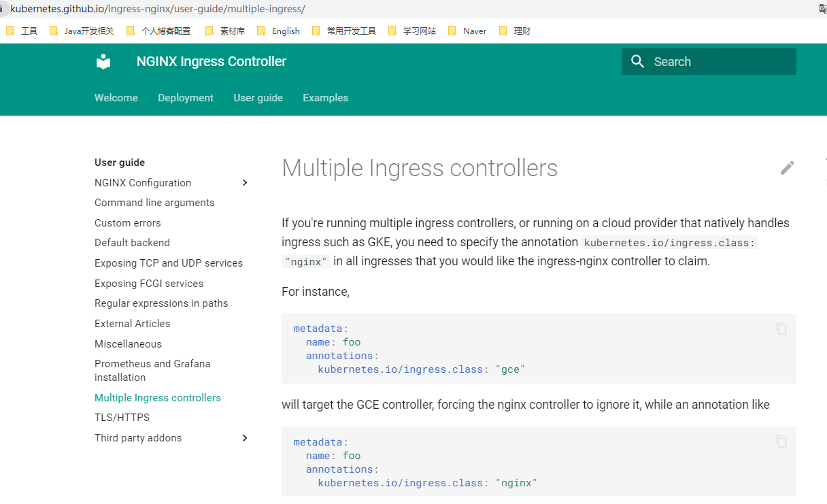Select the Regular expressions in paths link
Viewport: 827px width, 504px height.
[x=161, y=303]
